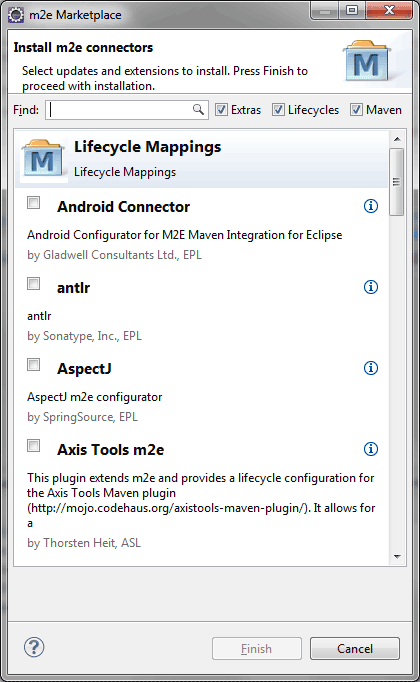Click the Axis Tools m2e title
The image size is (420, 682).
[111, 450]
